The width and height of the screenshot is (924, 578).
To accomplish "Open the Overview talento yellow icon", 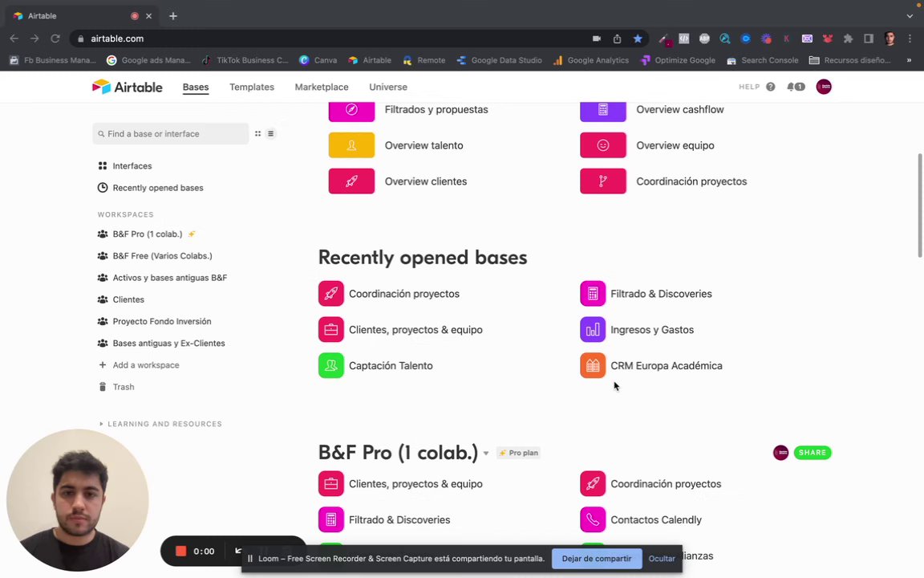I will (351, 145).
